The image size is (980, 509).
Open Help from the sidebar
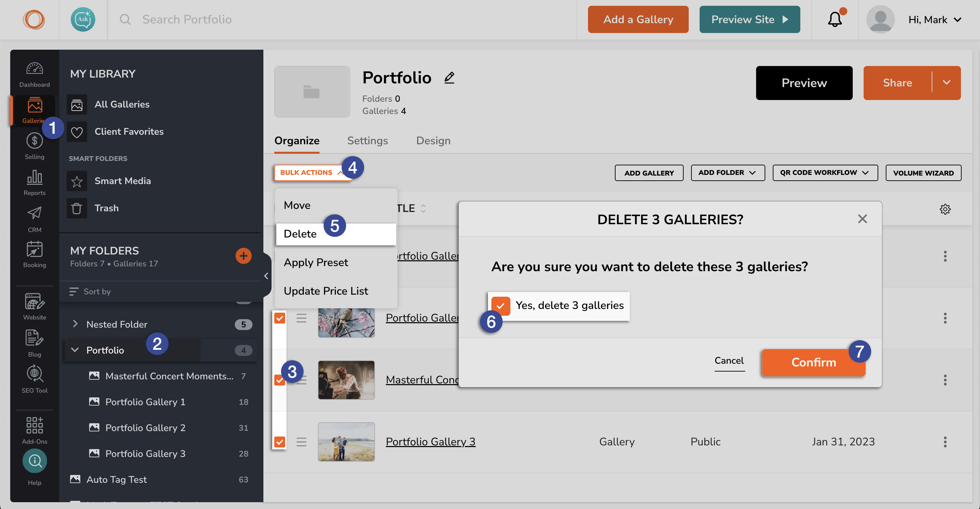34,467
